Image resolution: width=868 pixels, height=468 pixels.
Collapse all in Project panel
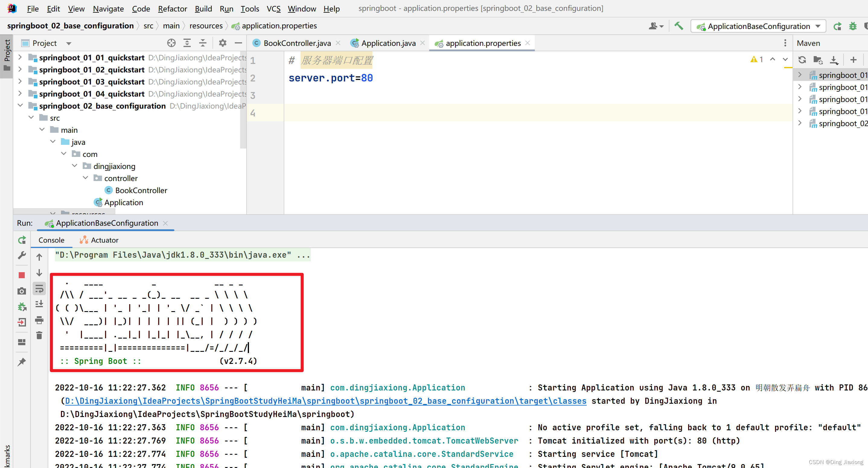point(203,43)
